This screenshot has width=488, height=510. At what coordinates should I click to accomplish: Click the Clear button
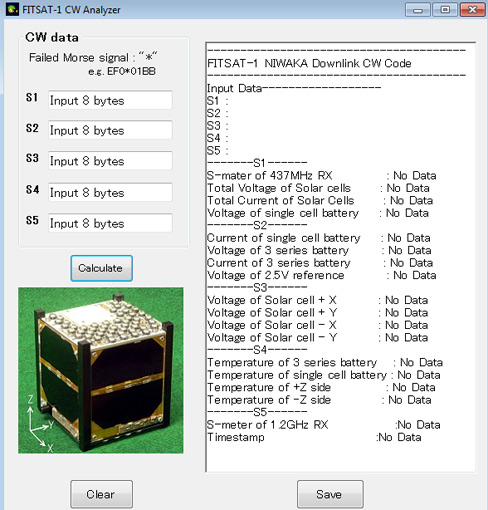101,494
